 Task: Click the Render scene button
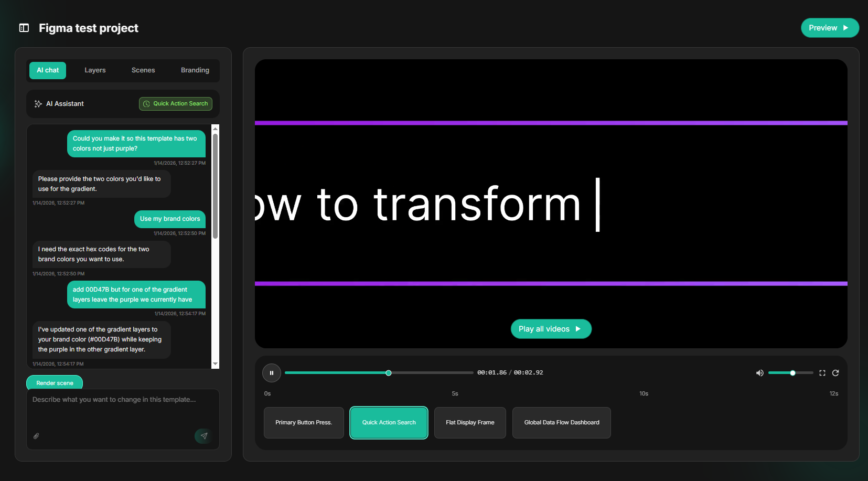54,382
